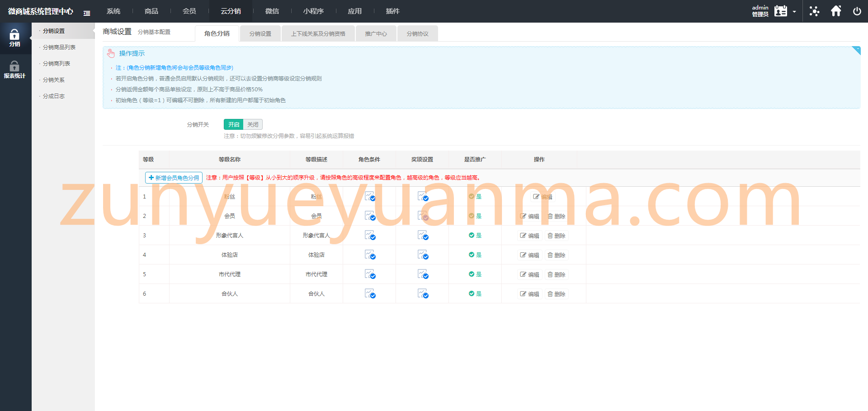Open 角色条件 icon for the 会员 row
Viewport: 868px width, 411px height.
(x=370, y=216)
